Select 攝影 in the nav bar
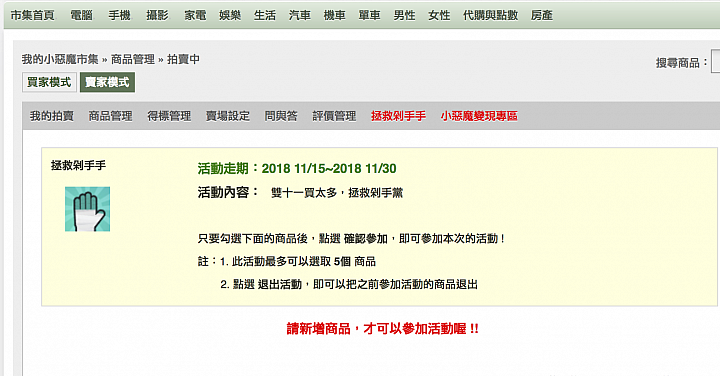The height and width of the screenshot is (376, 720). pyautogui.click(x=158, y=15)
